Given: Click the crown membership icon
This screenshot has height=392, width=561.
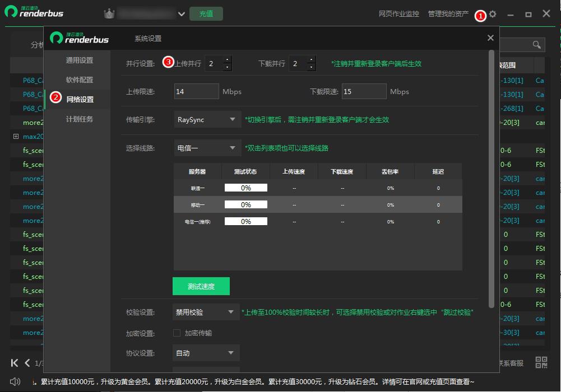Looking at the screenshot, I should [x=109, y=14].
